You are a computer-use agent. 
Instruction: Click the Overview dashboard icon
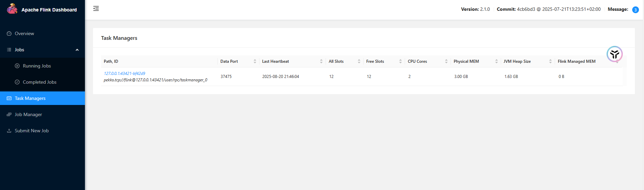[x=9, y=33]
